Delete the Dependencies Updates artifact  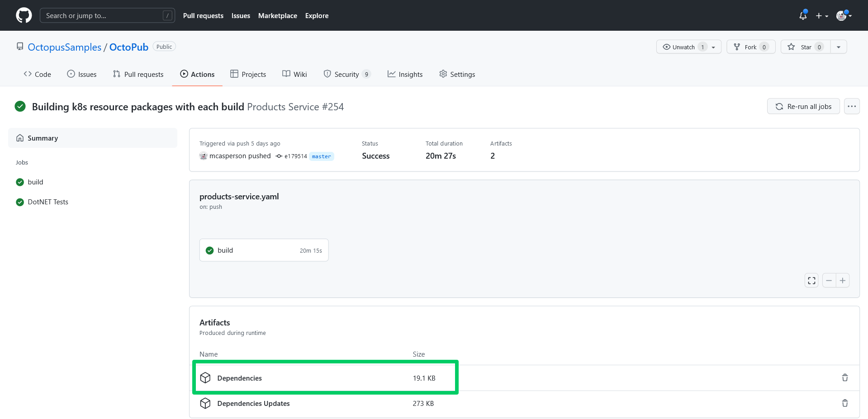pos(844,403)
